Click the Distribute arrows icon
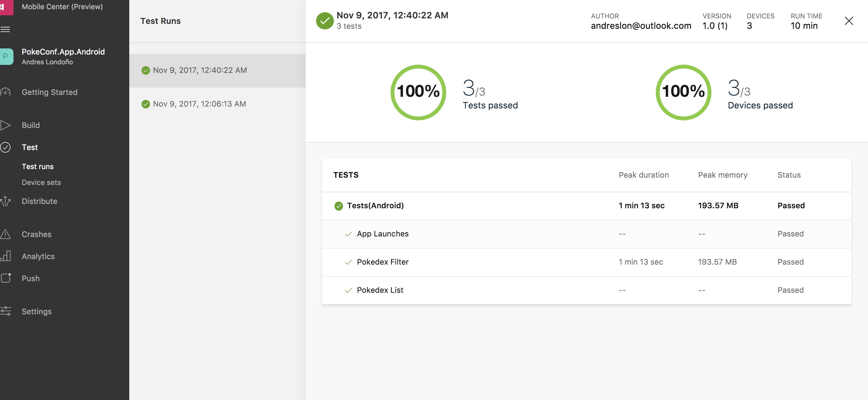 point(6,201)
